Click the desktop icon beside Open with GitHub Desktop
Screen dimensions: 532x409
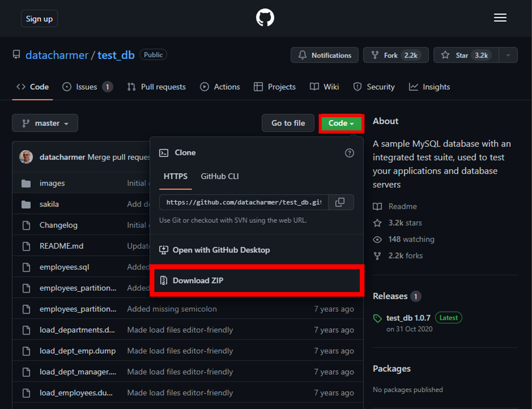point(164,250)
